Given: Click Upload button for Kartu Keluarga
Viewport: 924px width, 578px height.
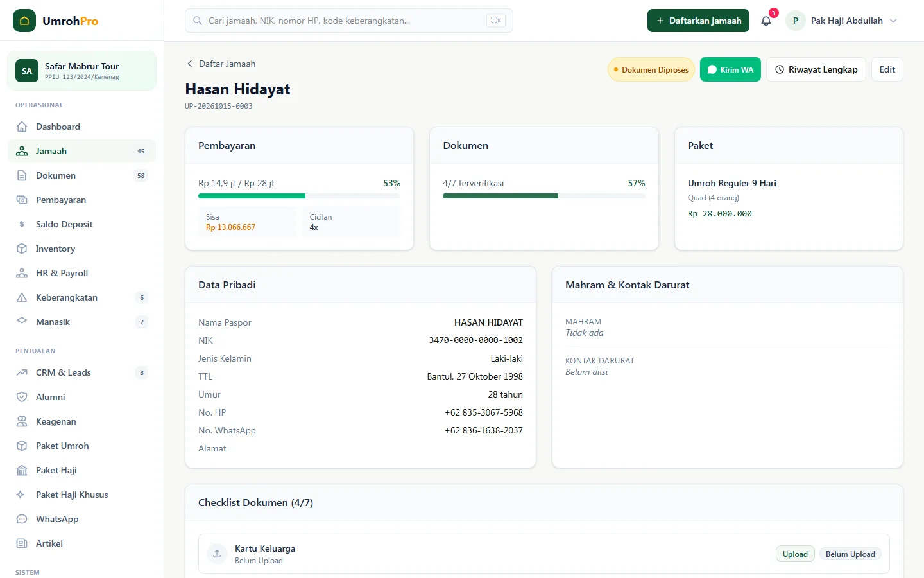Looking at the screenshot, I should [795, 554].
